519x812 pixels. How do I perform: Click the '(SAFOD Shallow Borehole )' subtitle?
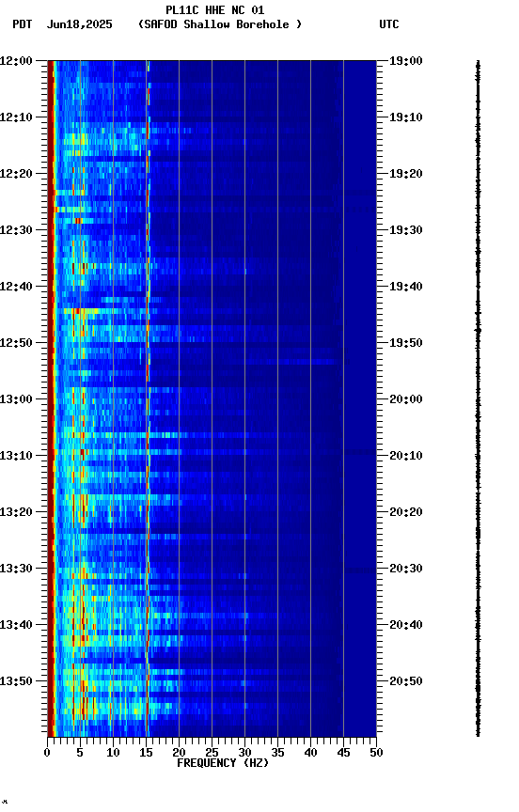[220, 24]
